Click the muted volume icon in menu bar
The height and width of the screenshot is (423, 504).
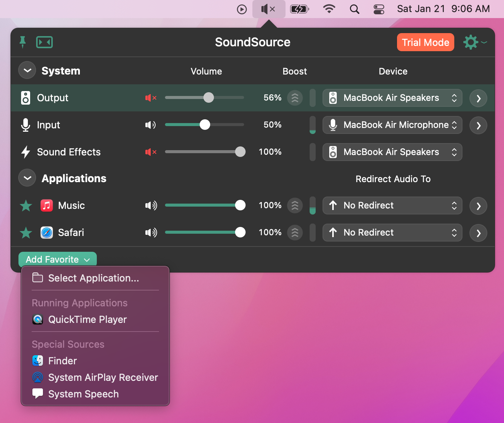click(x=269, y=9)
